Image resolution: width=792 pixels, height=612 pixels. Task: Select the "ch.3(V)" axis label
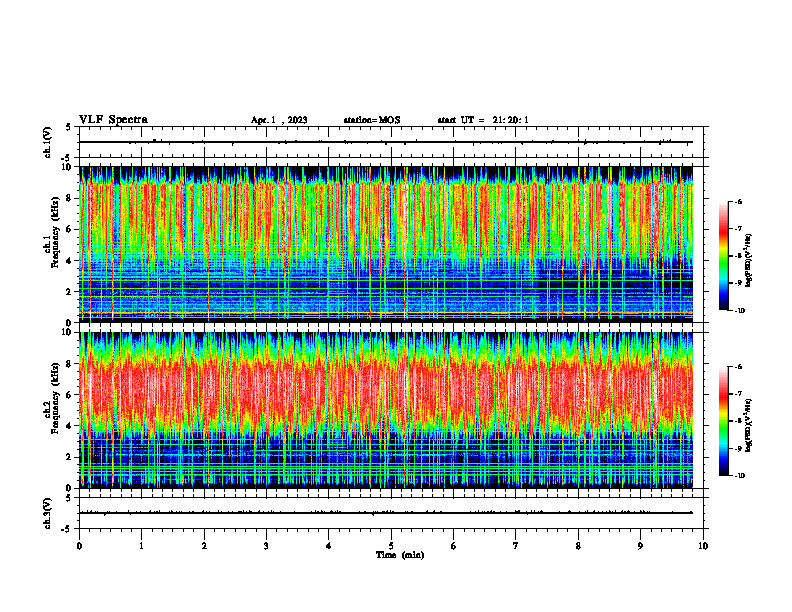tap(47, 513)
